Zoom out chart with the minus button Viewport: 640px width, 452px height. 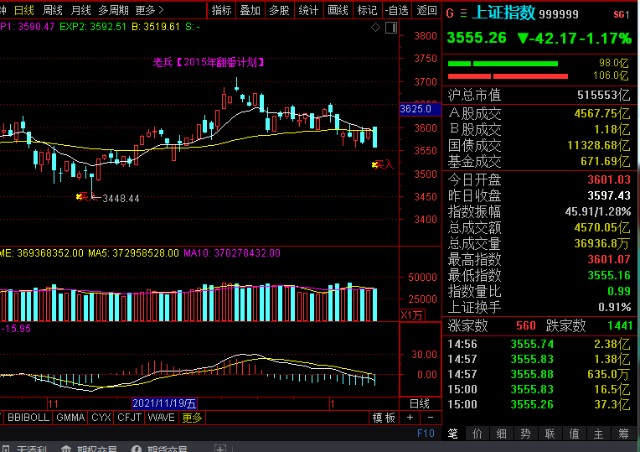(430, 417)
